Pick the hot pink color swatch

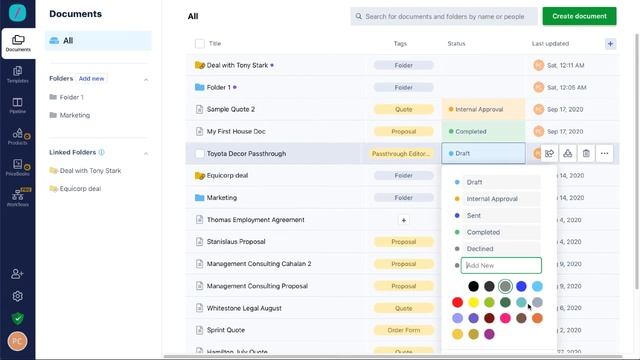[x=505, y=318]
